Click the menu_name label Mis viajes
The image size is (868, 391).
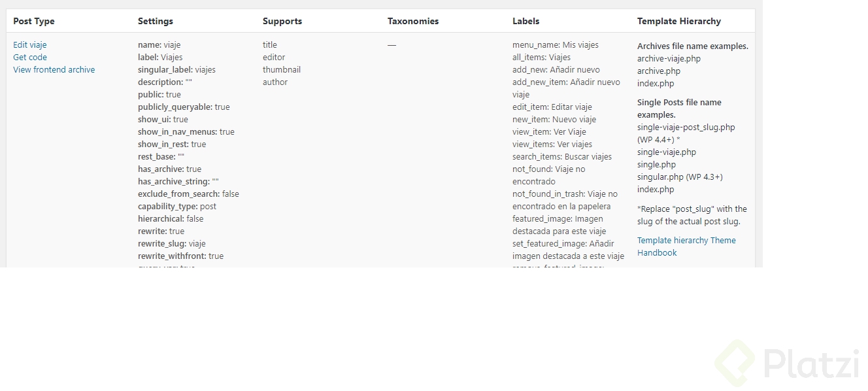point(556,45)
